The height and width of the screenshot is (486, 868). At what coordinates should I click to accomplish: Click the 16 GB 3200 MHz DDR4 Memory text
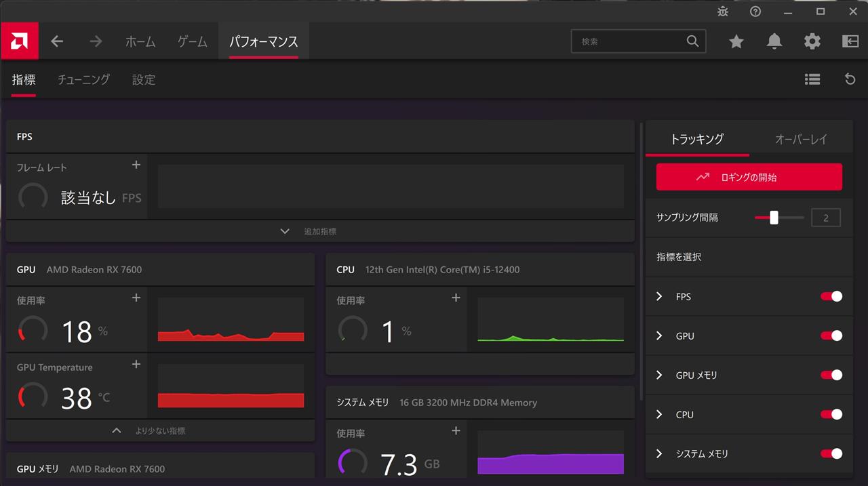pos(469,403)
